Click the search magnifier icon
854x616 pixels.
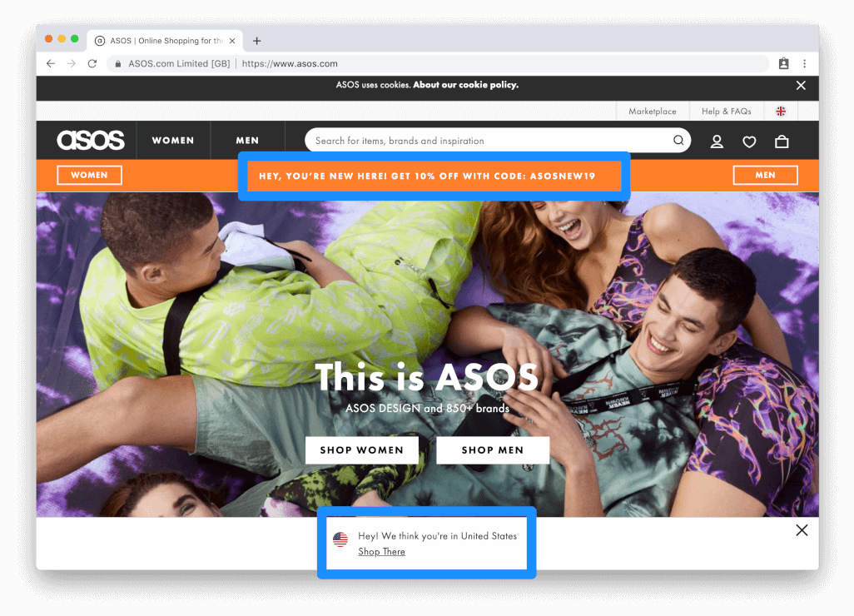678,141
